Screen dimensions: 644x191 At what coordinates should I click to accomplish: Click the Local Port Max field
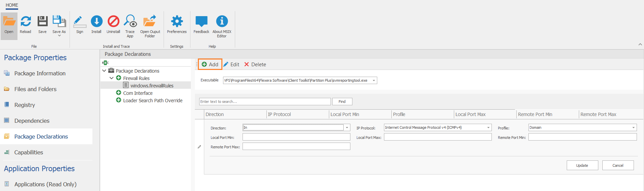pos(438,137)
